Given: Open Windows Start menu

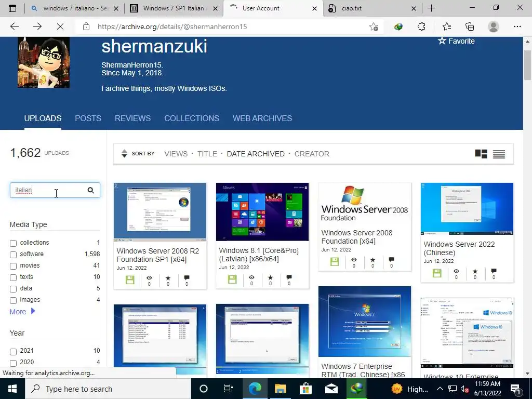Looking at the screenshot, I should [x=12, y=389].
